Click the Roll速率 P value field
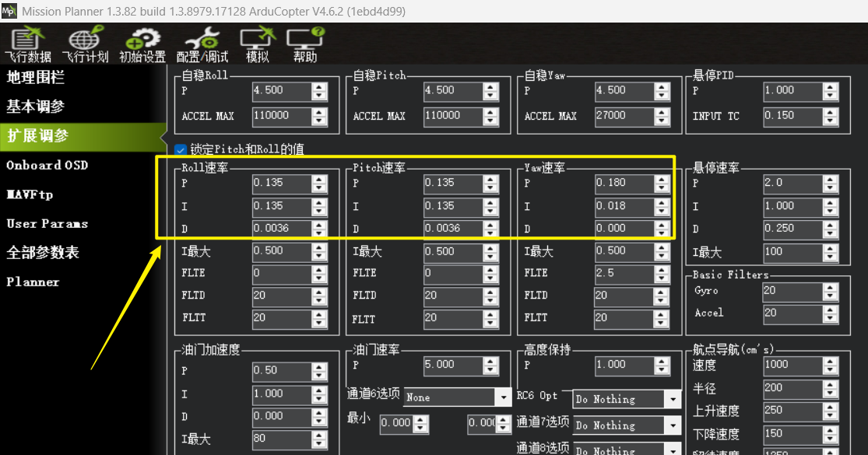Image resolution: width=868 pixels, height=455 pixels. pyautogui.click(x=280, y=183)
